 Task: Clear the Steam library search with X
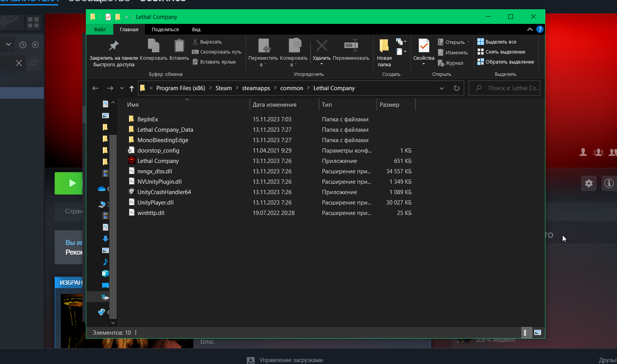coord(19,63)
